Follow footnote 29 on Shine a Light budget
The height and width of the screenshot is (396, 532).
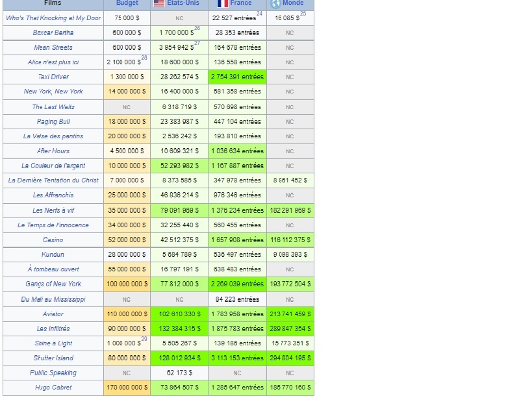click(x=144, y=339)
